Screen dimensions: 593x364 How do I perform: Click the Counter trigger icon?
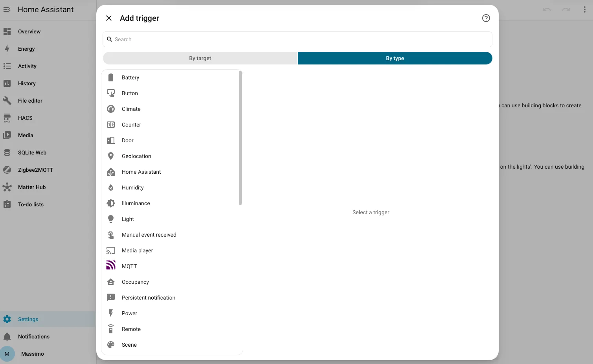pos(111,125)
